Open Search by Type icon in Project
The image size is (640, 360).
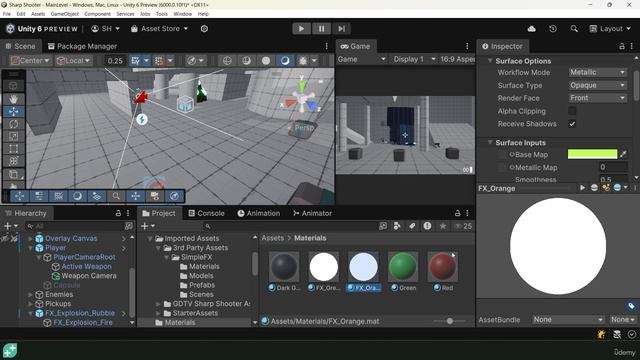coord(397,226)
